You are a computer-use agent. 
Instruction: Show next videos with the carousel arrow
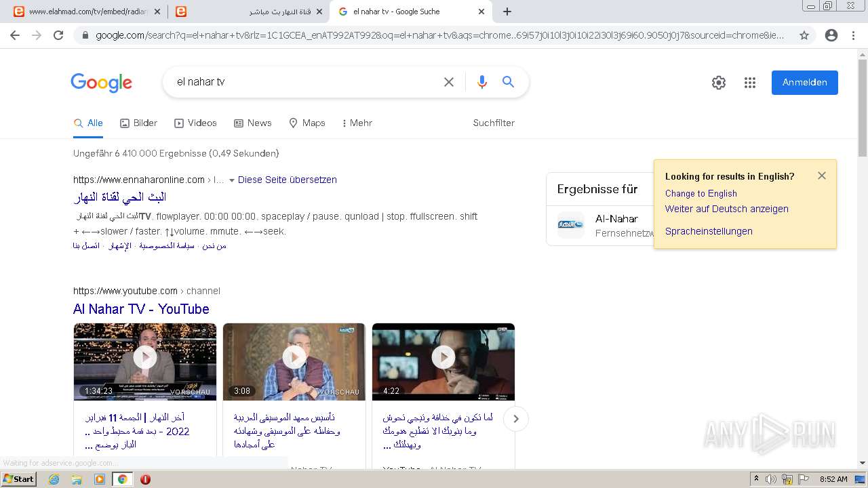tap(516, 419)
